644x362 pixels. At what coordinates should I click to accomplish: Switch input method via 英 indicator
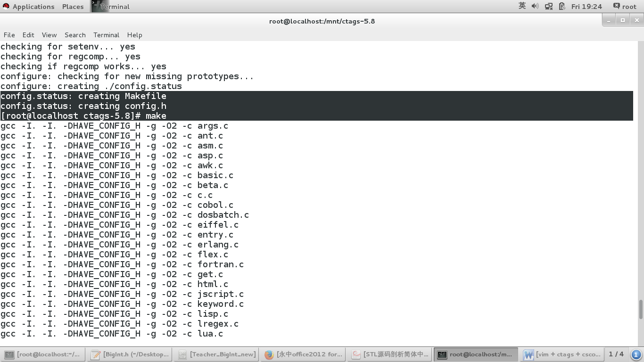[522, 6]
